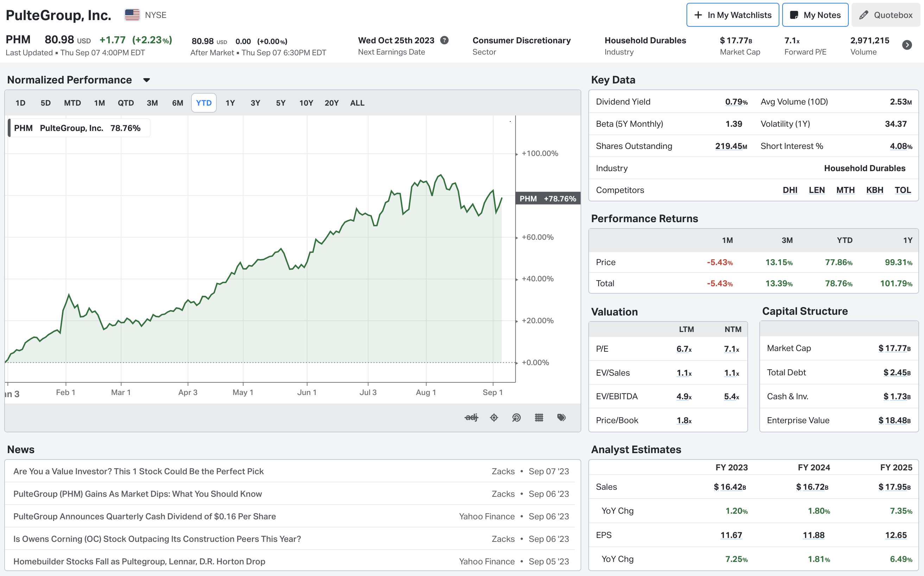Click the Cash & Inv. $1.73B value
Image resolution: width=924 pixels, height=576 pixels.
click(x=897, y=396)
